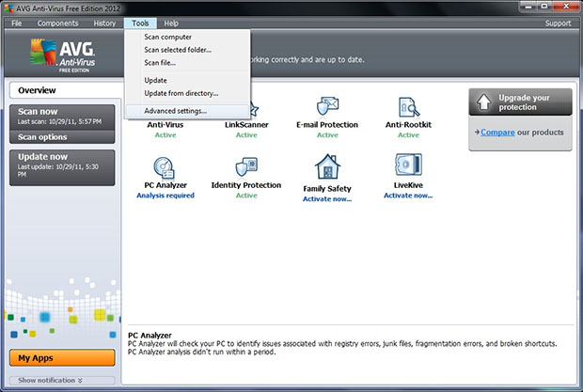Click Upgrade your protection button
Screen dimensions: 583x392
click(x=520, y=102)
